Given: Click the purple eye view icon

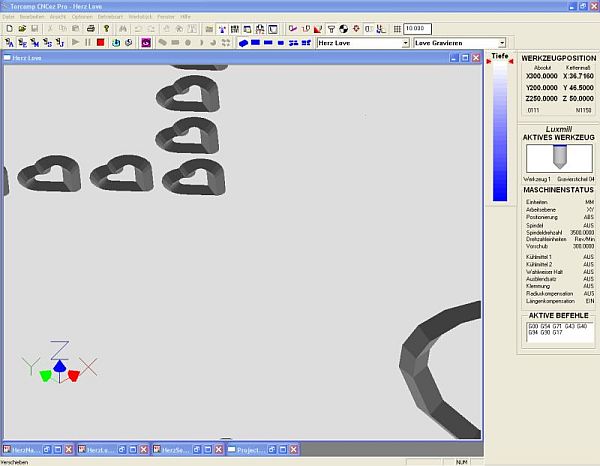Looking at the screenshot, I should pyautogui.click(x=146, y=44).
